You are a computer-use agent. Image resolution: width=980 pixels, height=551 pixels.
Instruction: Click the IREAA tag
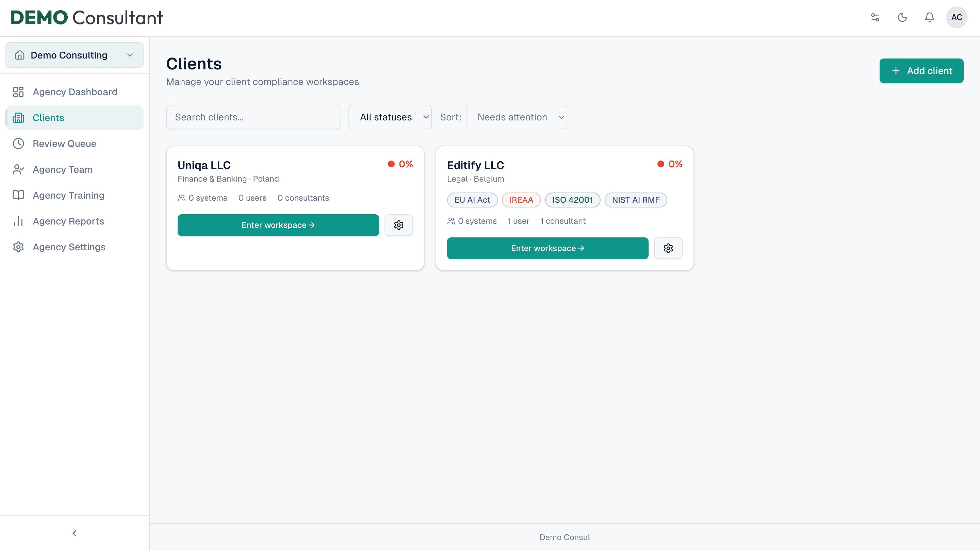click(521, 200)
